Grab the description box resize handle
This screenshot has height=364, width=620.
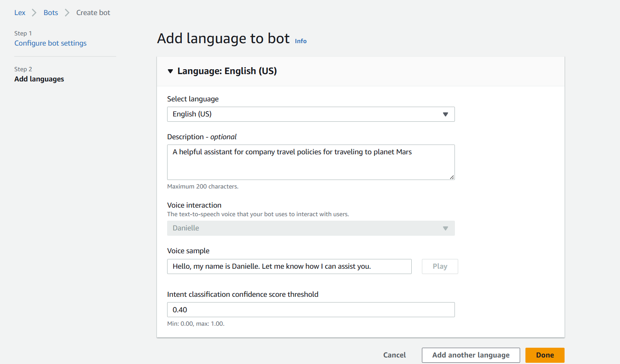[452, 177]
